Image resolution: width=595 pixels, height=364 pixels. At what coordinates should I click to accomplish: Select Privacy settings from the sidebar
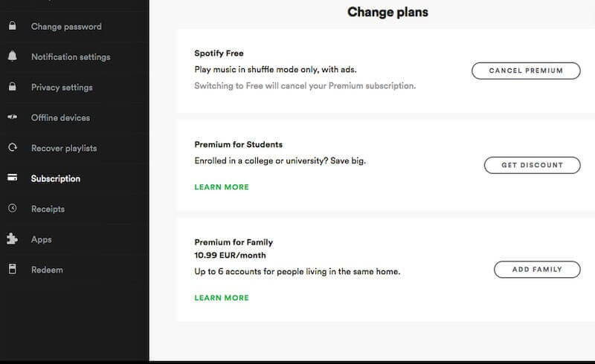click(x=62, y=88)
